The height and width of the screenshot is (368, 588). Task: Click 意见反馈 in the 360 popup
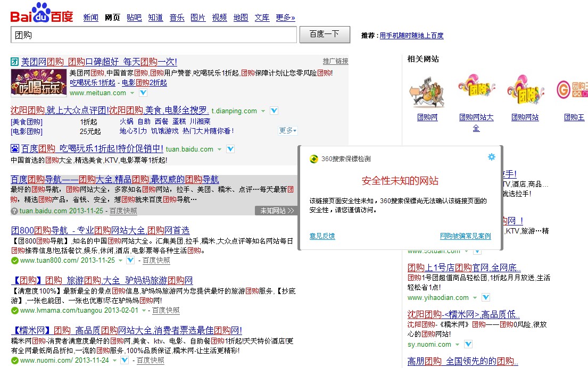pyautogui.click(x=322, y=236)
